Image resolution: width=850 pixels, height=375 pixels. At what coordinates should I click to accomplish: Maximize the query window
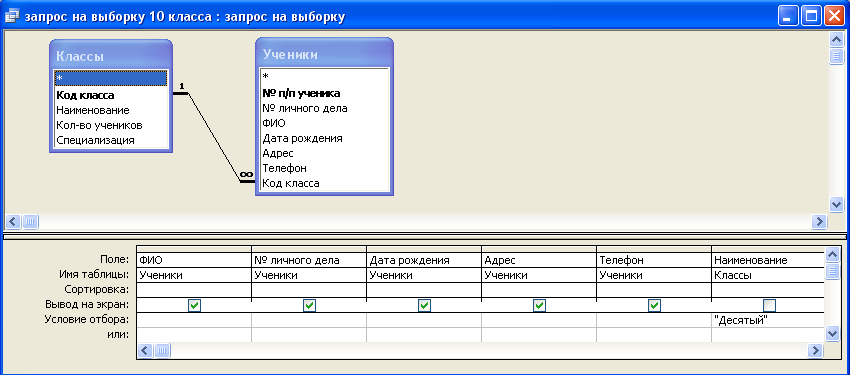[x=812, y=16]
